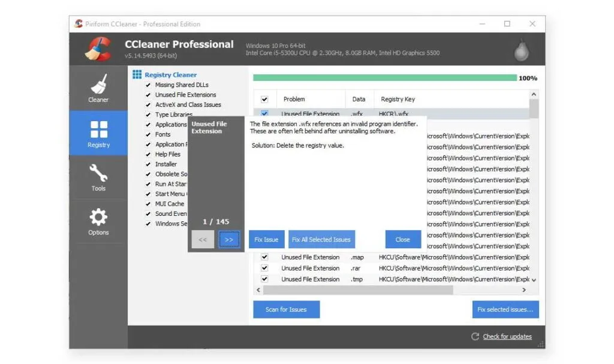This screenshot has width=614, height=364.
Task: Toggle the Run At Startup checkbox
Action: point(148,184)
